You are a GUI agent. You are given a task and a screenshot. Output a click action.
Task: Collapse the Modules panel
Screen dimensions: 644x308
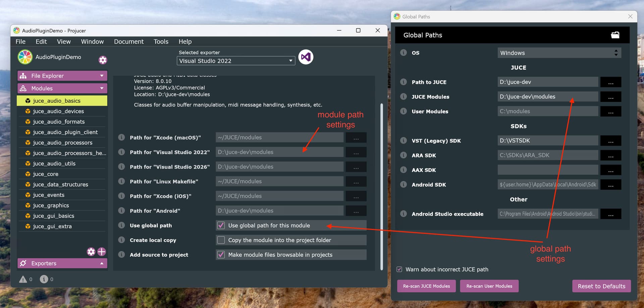[x=102, y=88]
